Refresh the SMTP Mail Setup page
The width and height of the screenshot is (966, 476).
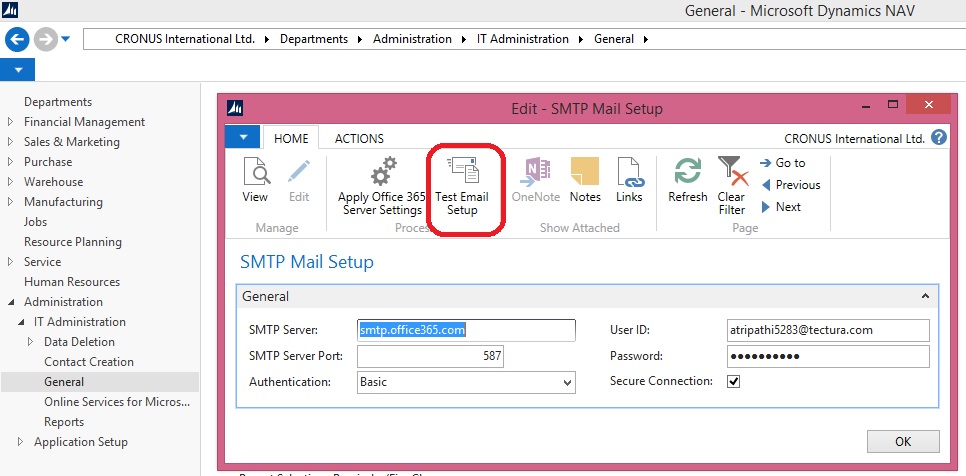point(688,180)
